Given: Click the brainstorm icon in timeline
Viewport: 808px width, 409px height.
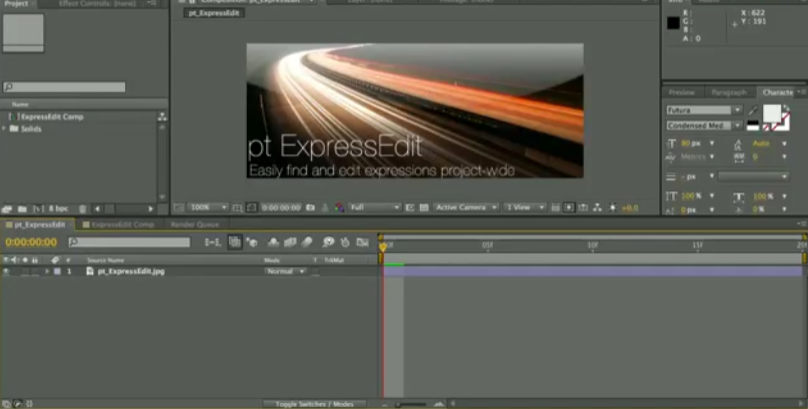Looking at the screenshot, I should pyautogui.click(x=328, y=242).
